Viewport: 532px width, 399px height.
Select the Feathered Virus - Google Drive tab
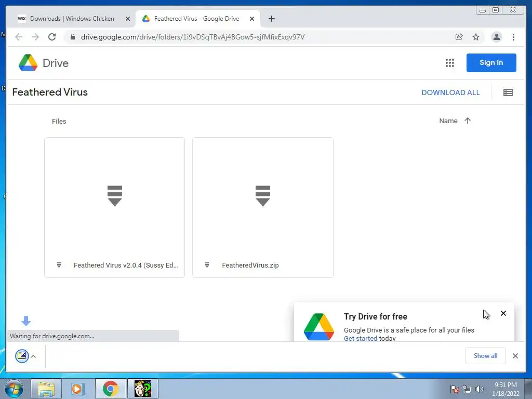[197, 19]
